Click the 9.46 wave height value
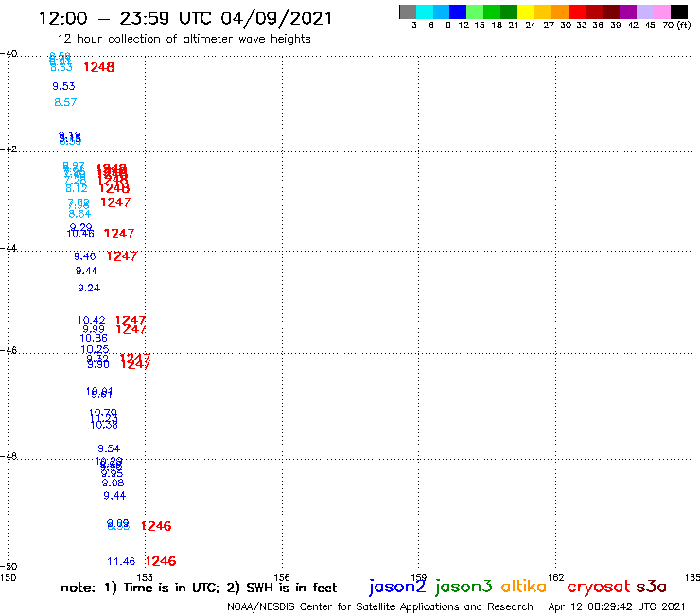Viewport: 700px width, 615px height. (x=84, y=256)
